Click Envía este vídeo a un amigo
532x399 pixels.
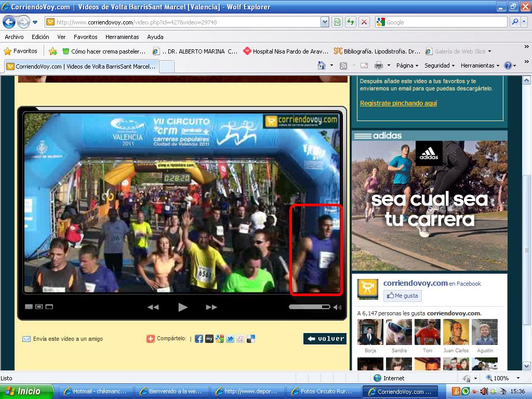click(x=63, y=339)
